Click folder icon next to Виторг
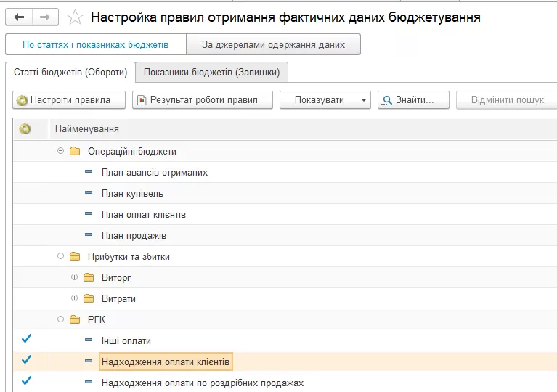 [x=89, y=277]
